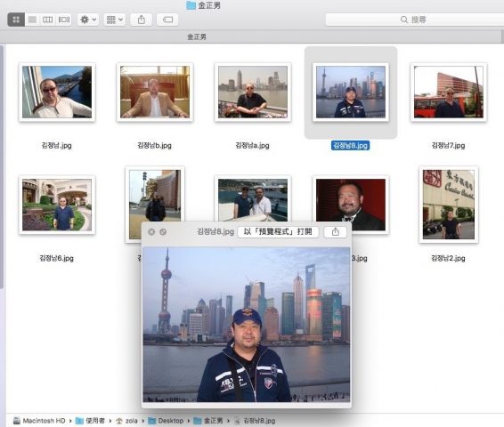Open the gear action menu dropdown

pyautogui.click(x=88, y=20)
